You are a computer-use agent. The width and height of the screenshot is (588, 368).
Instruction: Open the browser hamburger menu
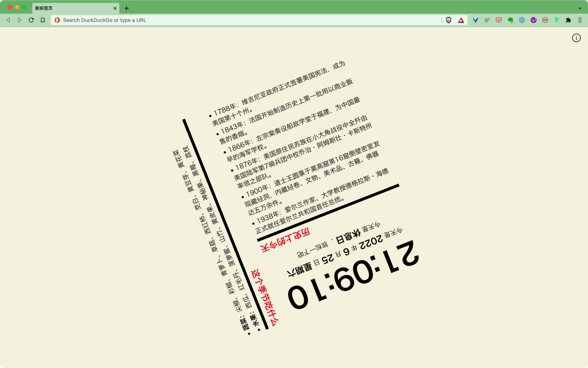point(580,20)
